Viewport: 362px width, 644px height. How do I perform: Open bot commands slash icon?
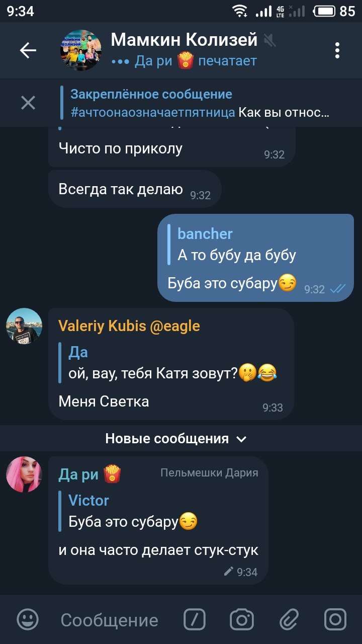click(195, 619)
